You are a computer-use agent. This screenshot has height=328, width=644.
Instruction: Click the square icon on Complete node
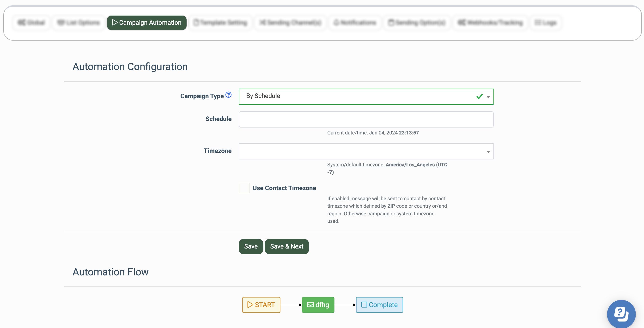point(364,305)
